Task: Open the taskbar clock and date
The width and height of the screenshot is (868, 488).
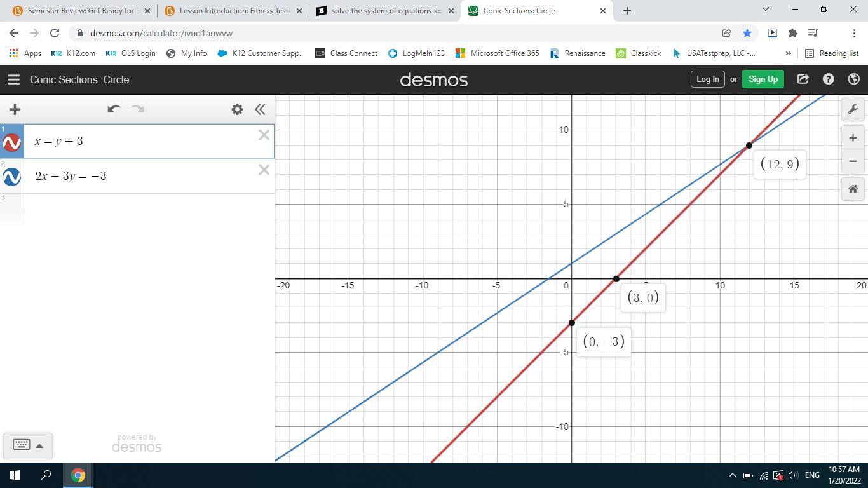Action: (844, 475)
